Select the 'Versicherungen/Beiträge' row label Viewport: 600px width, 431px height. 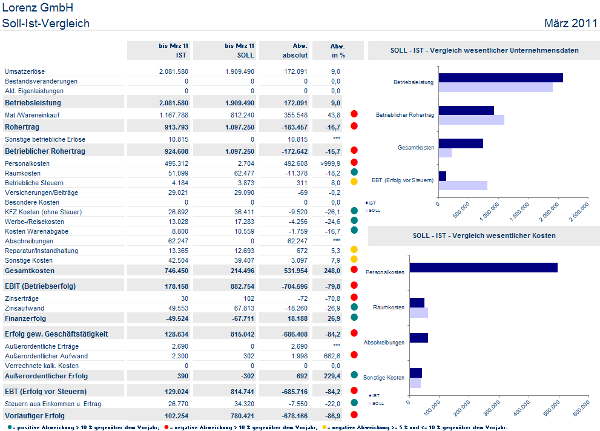tap(41, 193)
